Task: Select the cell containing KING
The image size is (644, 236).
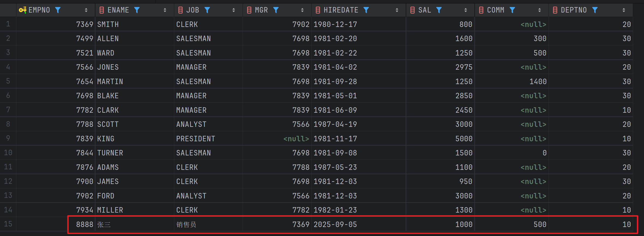Action: point(106,139)
